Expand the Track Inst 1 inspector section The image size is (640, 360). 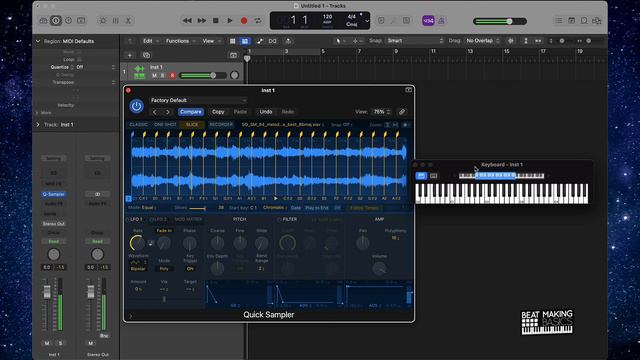[x=38, y=124]
